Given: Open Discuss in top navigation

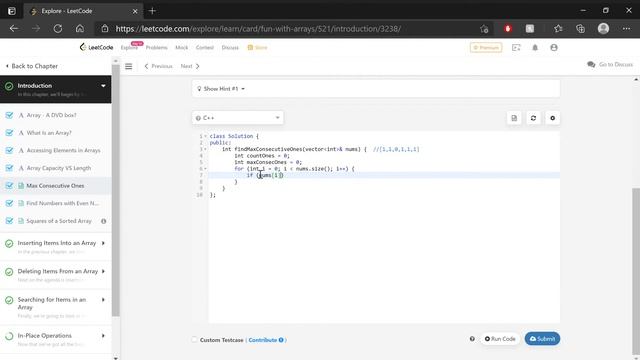Looking at the screenshot, I should pos(230,47).
